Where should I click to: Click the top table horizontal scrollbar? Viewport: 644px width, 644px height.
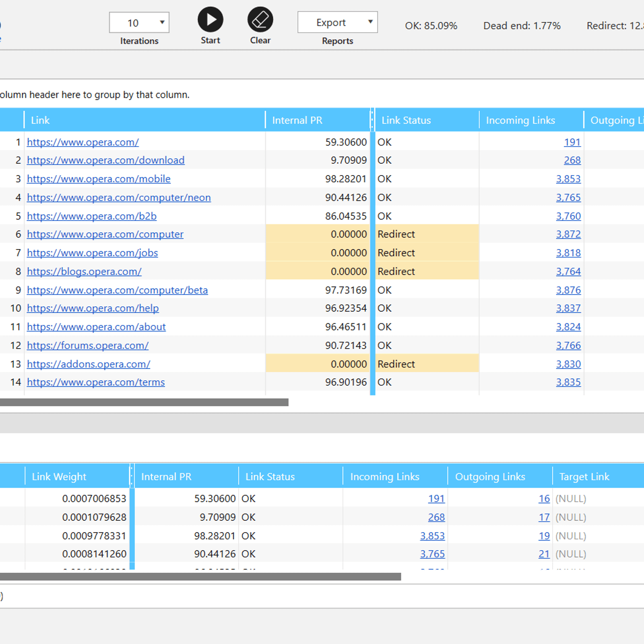(144, 402)
